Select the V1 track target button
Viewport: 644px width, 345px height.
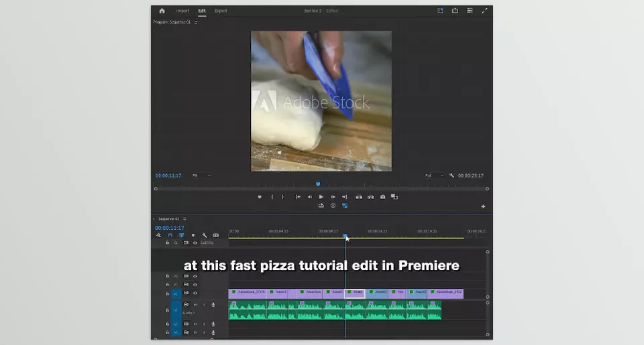tap(176, 293)
